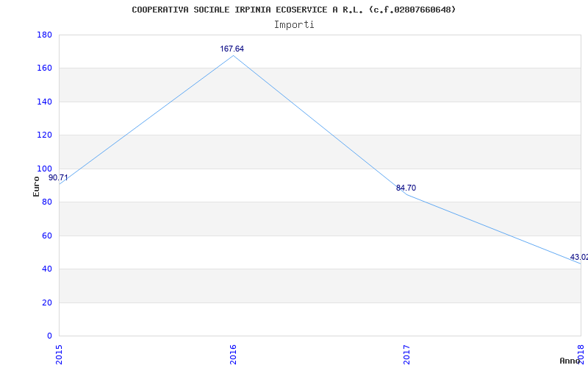588x368 pixels.
Task: Click the 2018 x-axis year label
Action: coord(581,355)
